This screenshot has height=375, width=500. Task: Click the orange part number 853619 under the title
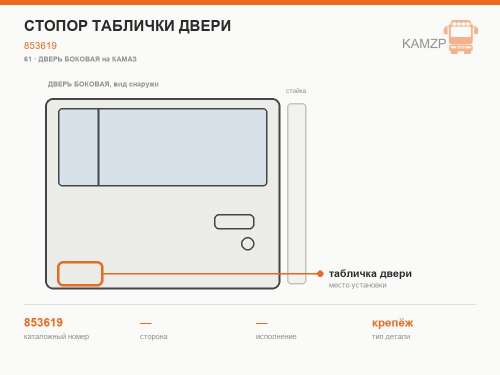[x=40, y=46]
